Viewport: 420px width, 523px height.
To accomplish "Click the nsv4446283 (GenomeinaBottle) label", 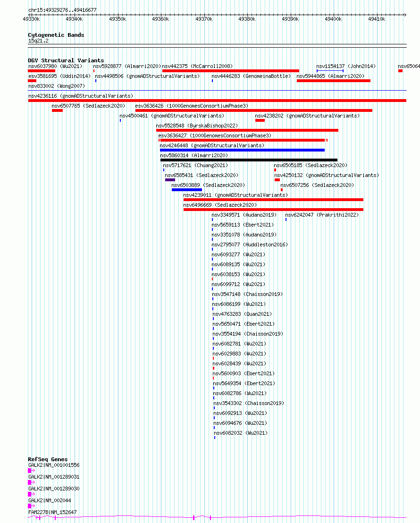I will pos(251,76).
